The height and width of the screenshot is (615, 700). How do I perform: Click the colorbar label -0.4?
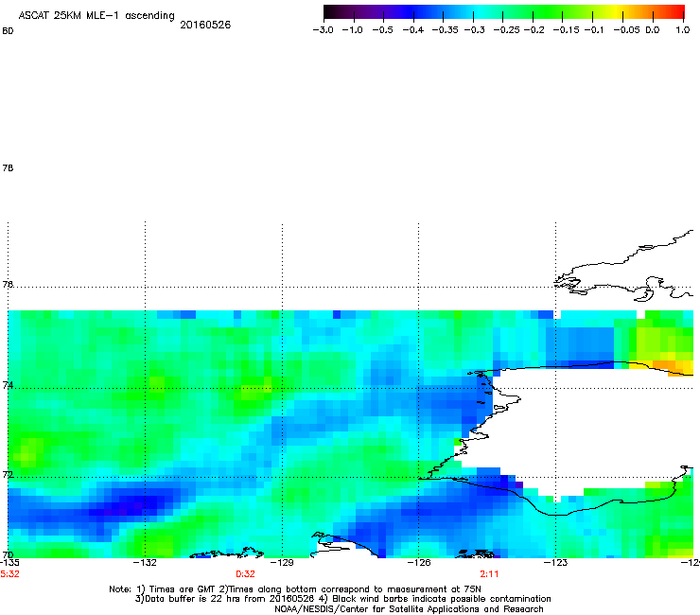(413, 30)
